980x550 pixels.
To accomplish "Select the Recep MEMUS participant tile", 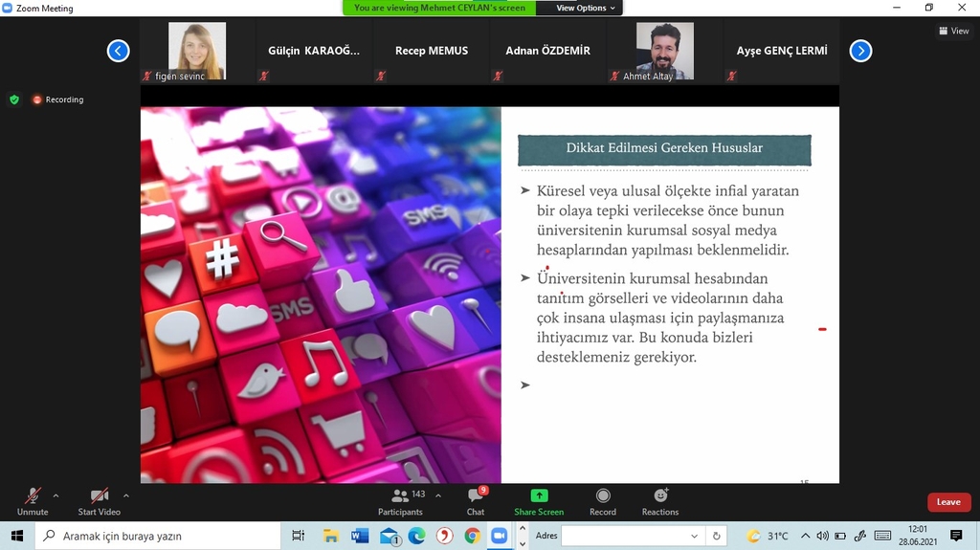I will (x=432, y=51).
